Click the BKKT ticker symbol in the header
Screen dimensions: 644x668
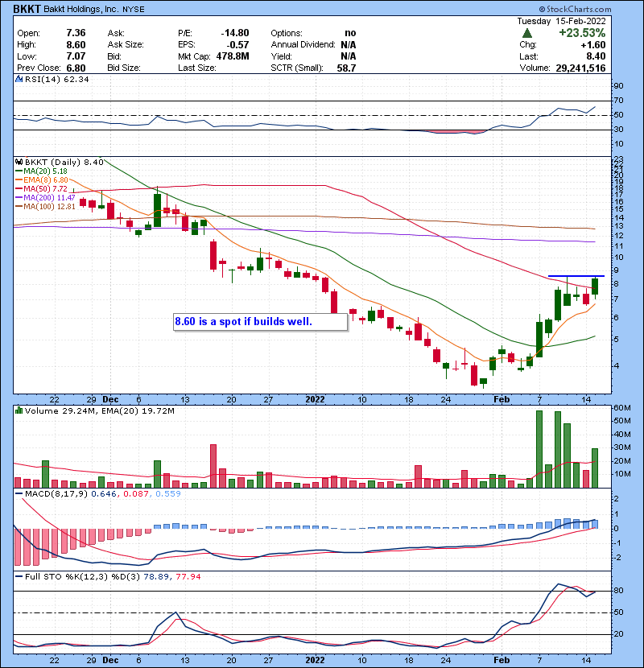[x=27, y=9]
